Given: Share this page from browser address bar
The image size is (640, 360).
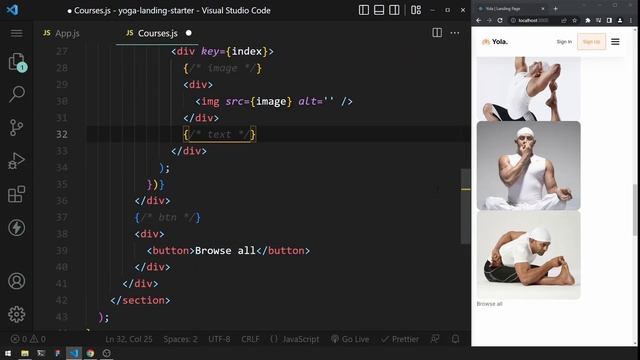Looking at the screenshot, I should (564, 20).
